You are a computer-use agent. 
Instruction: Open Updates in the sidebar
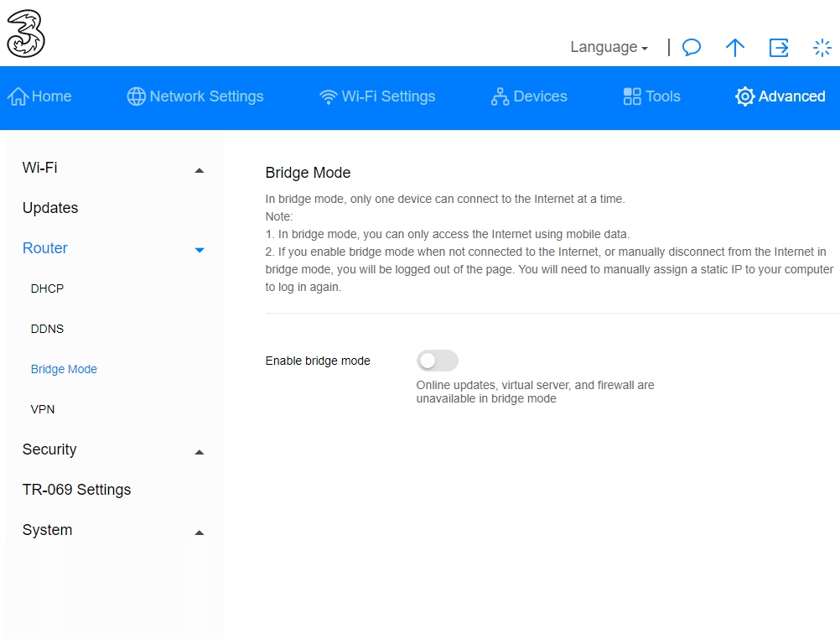pyautogui.click(x=50, y=208)
